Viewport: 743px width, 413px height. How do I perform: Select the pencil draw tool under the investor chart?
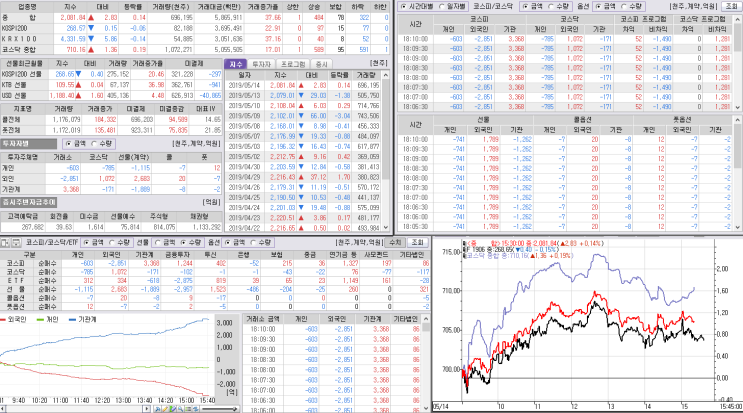tap(165, 409)
